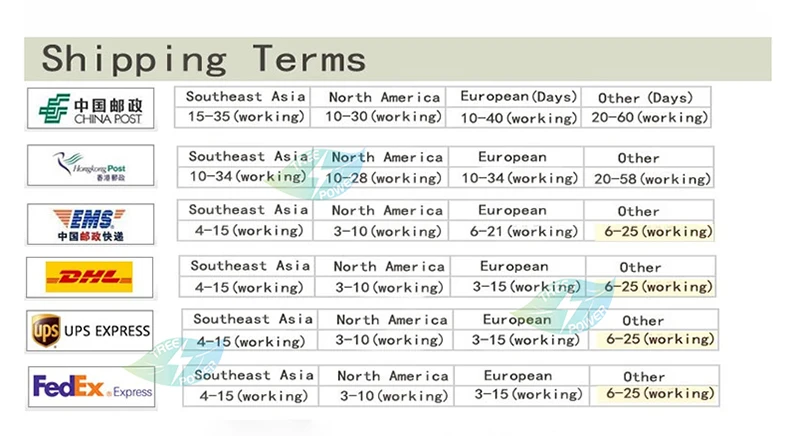The width and height of the screenshot is (800, 436).
Task: Click DHL Southeast Asia 4-15 cell
Action: 247,287
